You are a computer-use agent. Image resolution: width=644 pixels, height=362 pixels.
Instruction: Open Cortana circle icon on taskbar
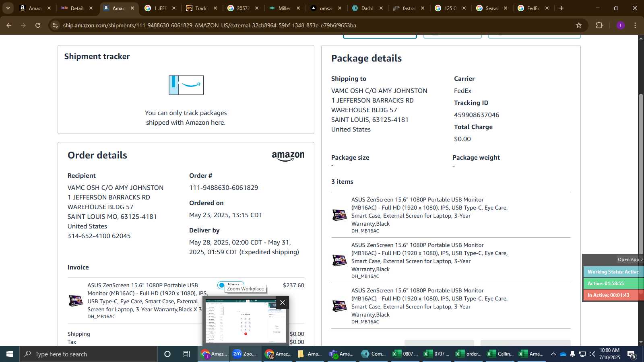pos(167,354)
